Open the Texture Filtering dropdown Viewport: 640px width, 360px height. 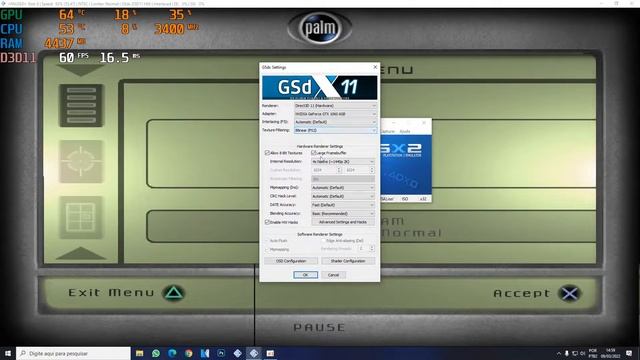click(335, 130)
